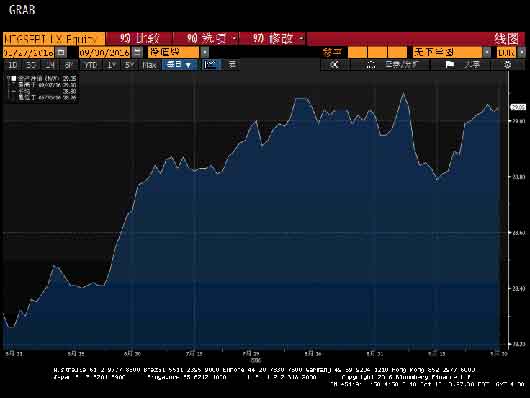Click the collapse arrows icon above the chart
The image size is (530, 398).
click(335, 64)
